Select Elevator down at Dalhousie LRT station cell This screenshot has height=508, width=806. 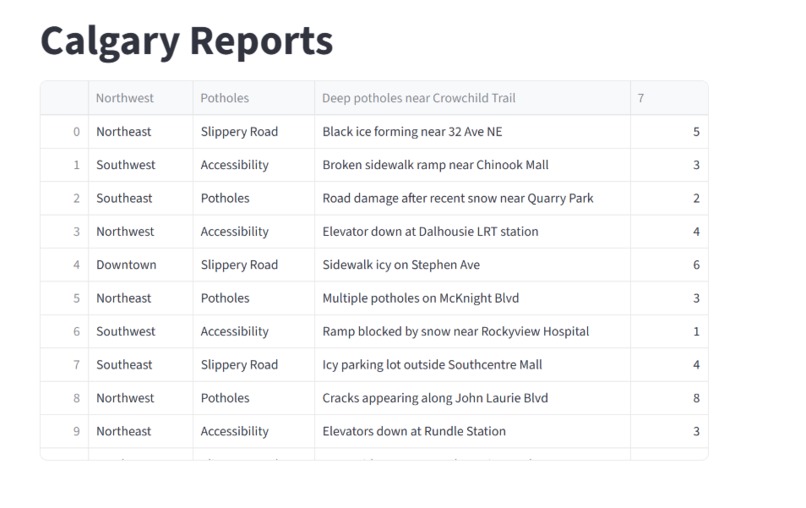[x=472, y=231]
